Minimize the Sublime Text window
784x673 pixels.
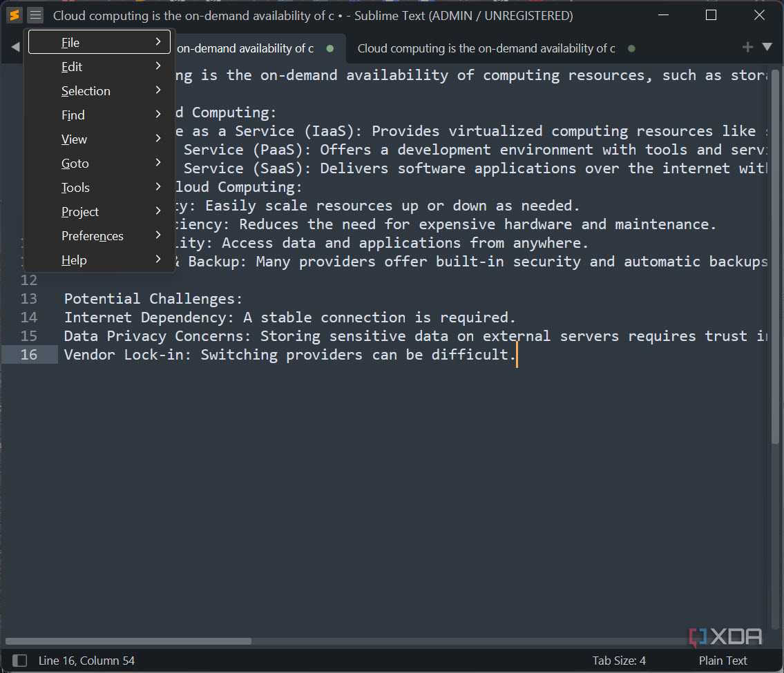click(x=664, y=15)
